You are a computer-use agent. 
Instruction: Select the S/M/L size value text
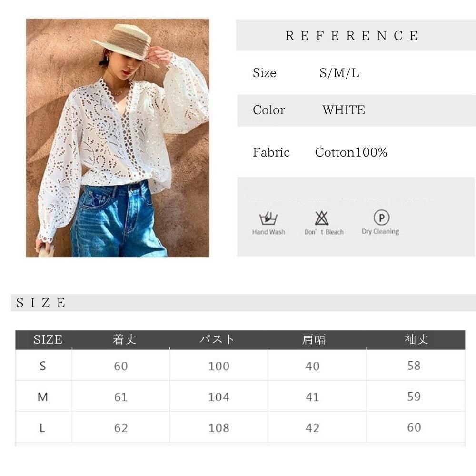point(339,73)
